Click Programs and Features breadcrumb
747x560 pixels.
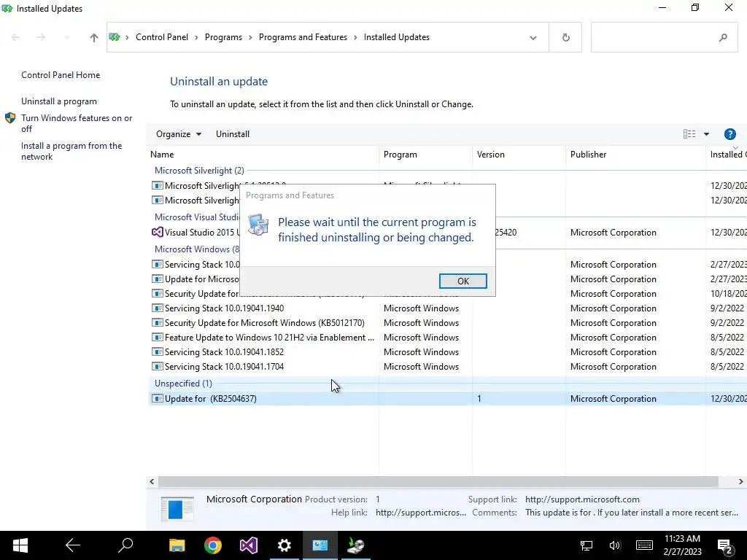pos(303,37)
